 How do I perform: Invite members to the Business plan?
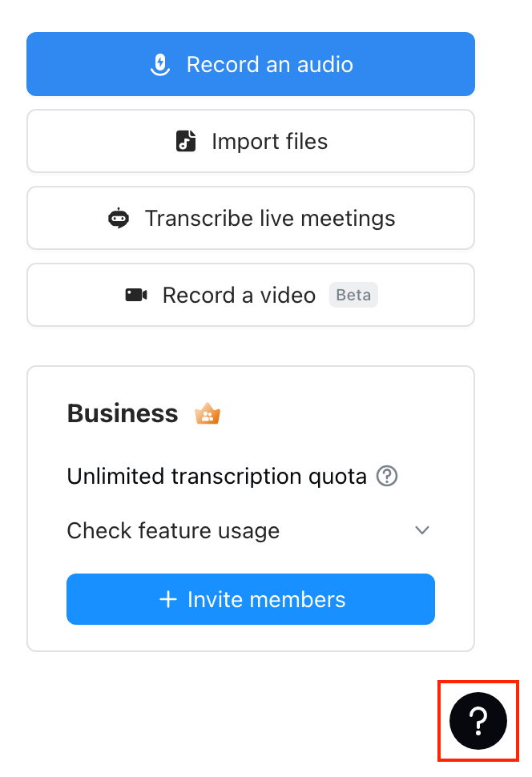pyautogui.click(x=251, y=598)
